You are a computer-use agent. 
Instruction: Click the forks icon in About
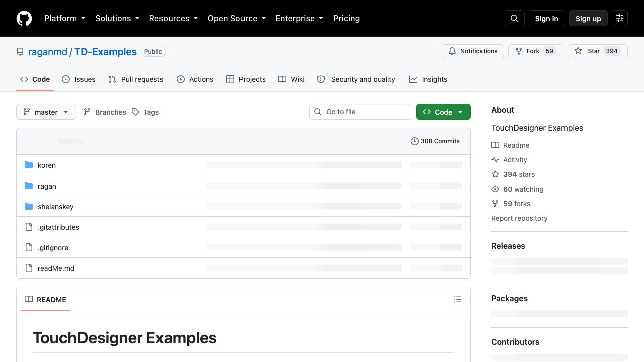[x=495, y=204]
